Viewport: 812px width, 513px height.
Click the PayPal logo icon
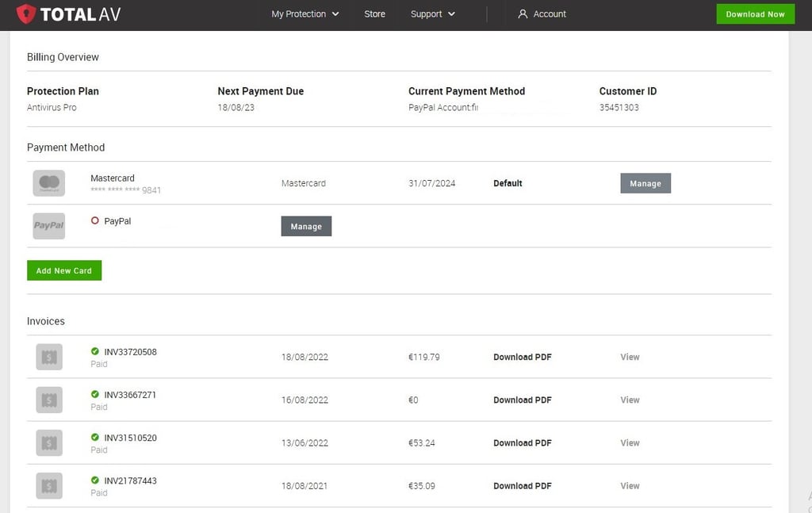(49, 226)
